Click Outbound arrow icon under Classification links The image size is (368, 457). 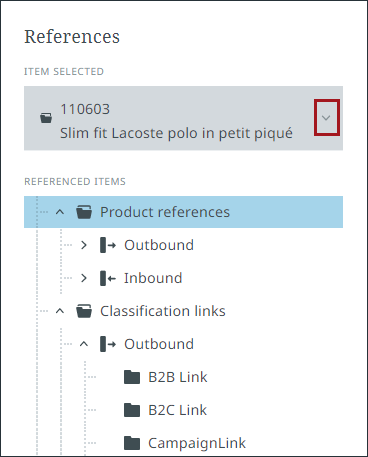point(108,344)
